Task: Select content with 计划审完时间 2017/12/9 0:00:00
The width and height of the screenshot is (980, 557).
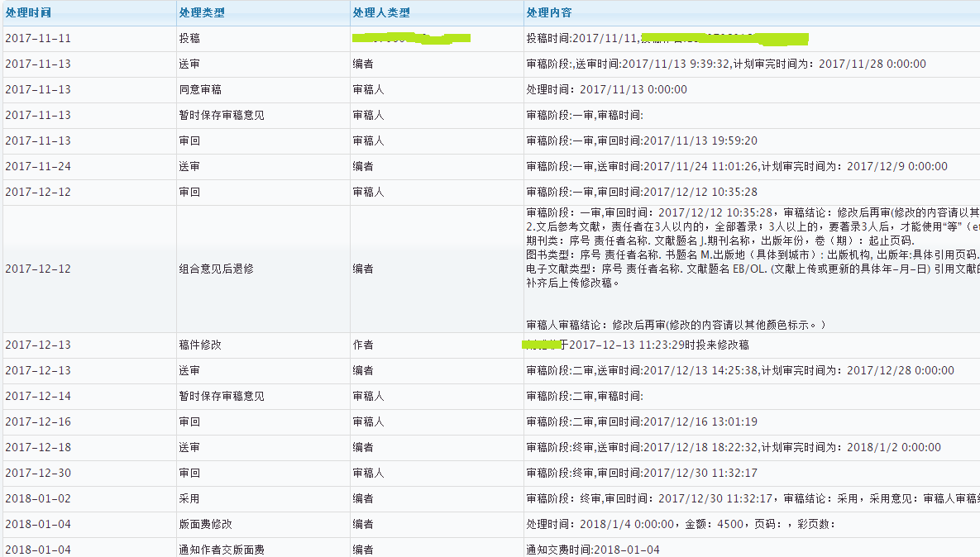Action: [x=737, y=166]
